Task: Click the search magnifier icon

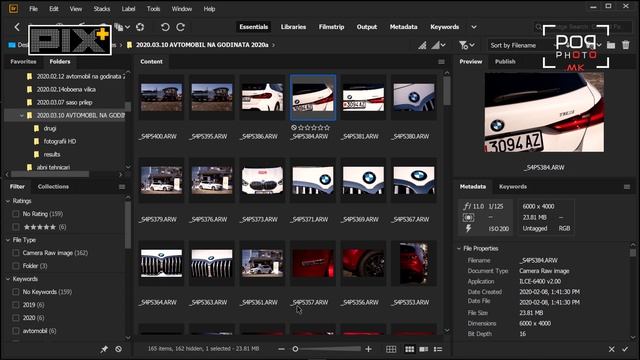Action: click(539, 27)
